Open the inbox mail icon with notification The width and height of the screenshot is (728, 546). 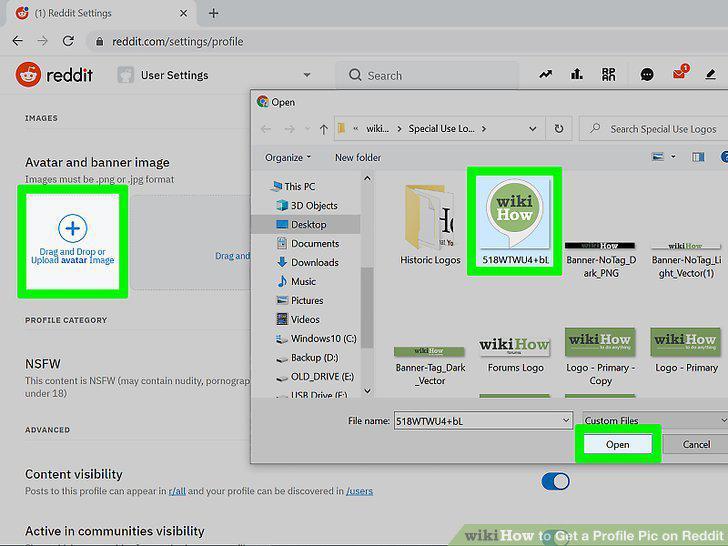pyautogui.click(x=680, y=73)
